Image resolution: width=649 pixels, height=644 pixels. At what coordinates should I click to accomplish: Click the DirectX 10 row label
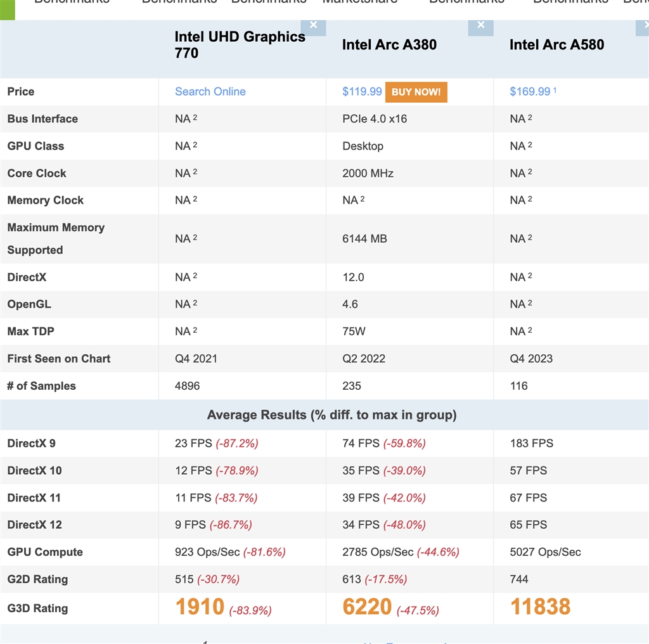[x=34, y=470]
